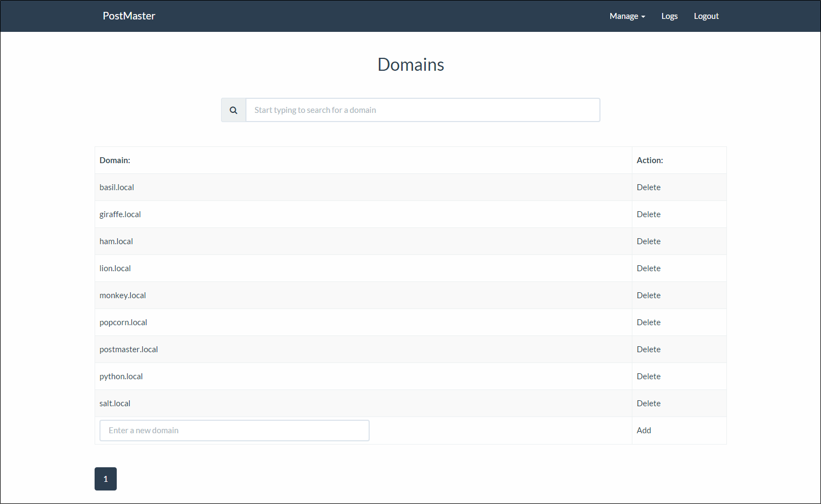
Task: Delete the basil.local domain
Action: tap(649, 187)
